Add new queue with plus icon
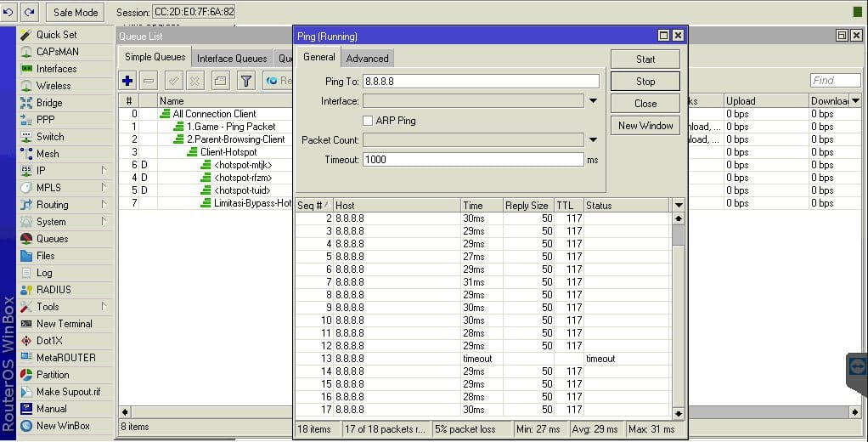 [127, 81]
